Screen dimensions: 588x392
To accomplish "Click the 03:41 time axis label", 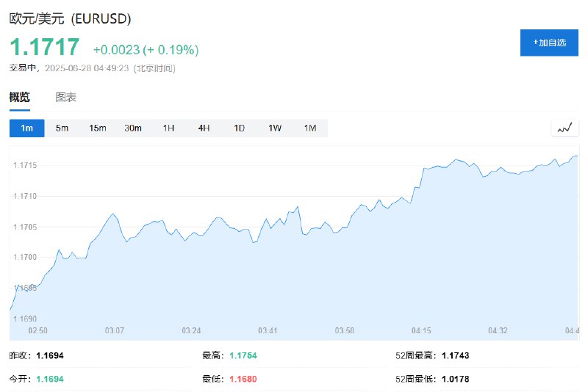I will tap(268, 330).
